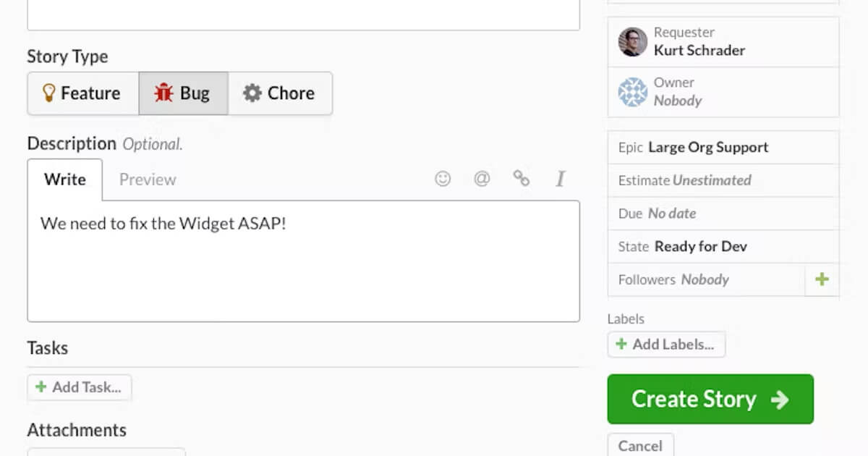Insert a link in the description
868x456 pixels.
tap(521, 179)
